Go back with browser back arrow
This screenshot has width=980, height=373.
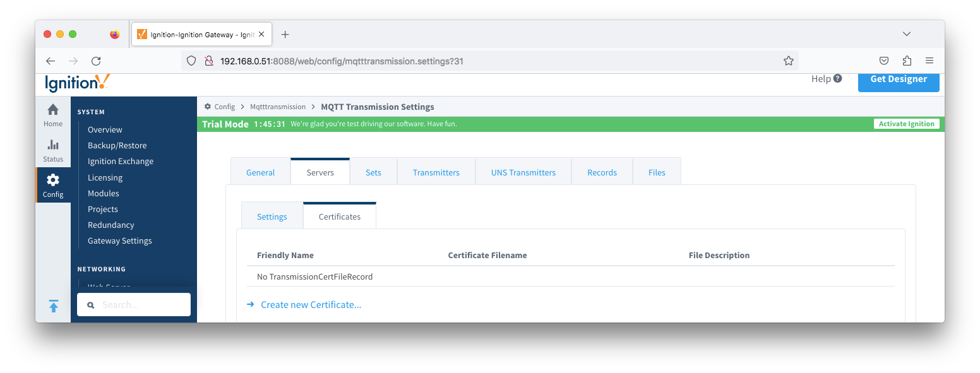(51, 61)
